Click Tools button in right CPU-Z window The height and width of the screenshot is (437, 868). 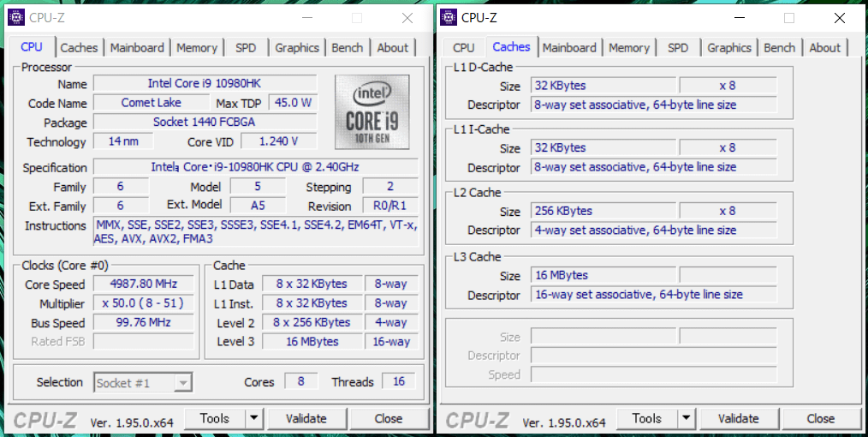click(647, 419)
